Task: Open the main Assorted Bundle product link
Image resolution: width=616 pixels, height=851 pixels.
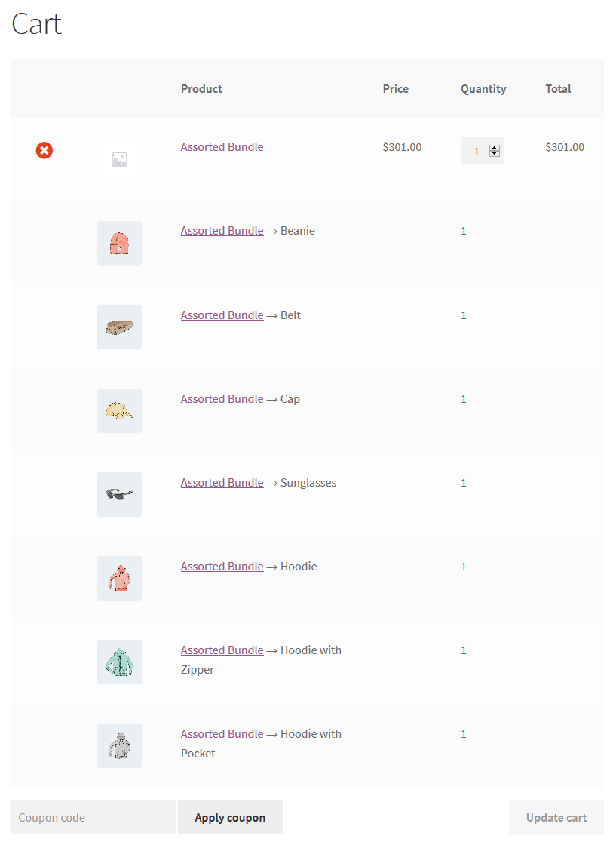Action: [222, 147]
